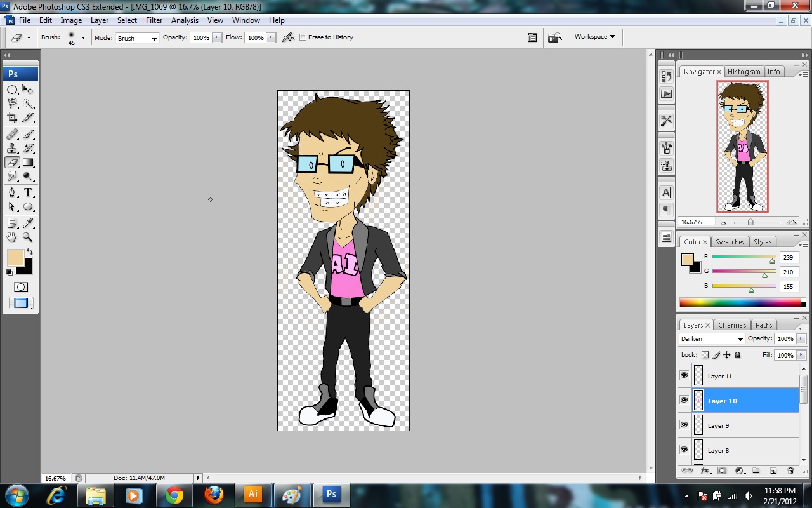Select the Eyedropper tool
Screen dimensions: 812x508
click(x=28, y=224)
